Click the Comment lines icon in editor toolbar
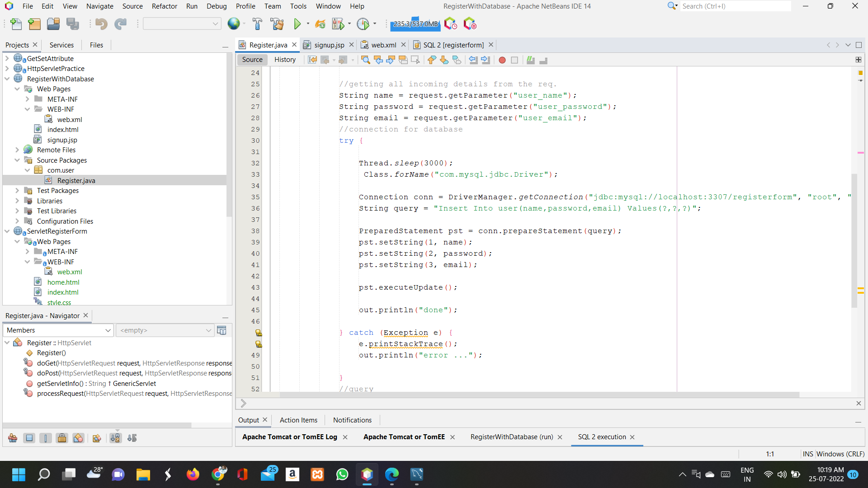868x488 pixels. (x=531, y=60)
